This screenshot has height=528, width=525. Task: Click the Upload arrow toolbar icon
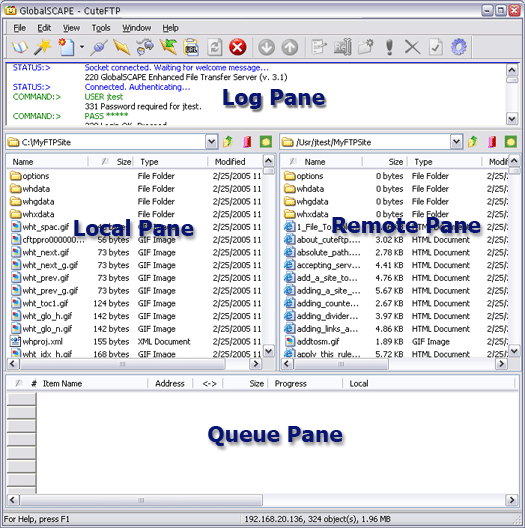click(x=290, y=47)
